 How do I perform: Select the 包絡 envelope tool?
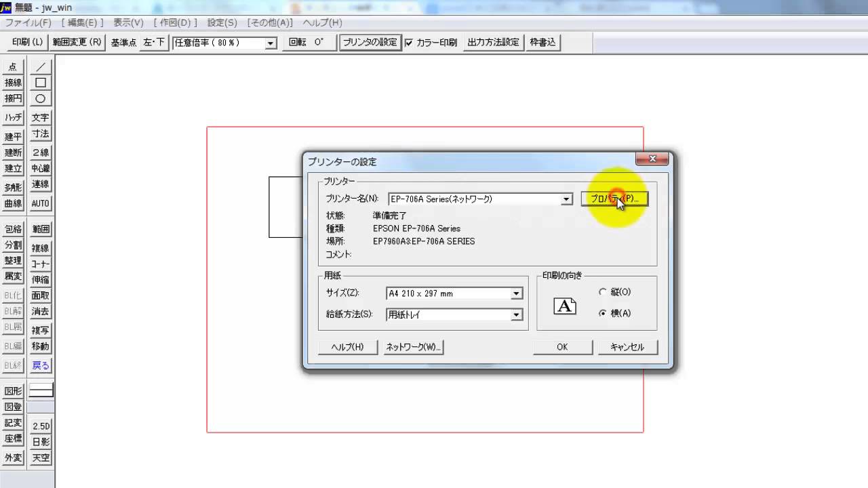pyautogui.click(x=13, y=229)
